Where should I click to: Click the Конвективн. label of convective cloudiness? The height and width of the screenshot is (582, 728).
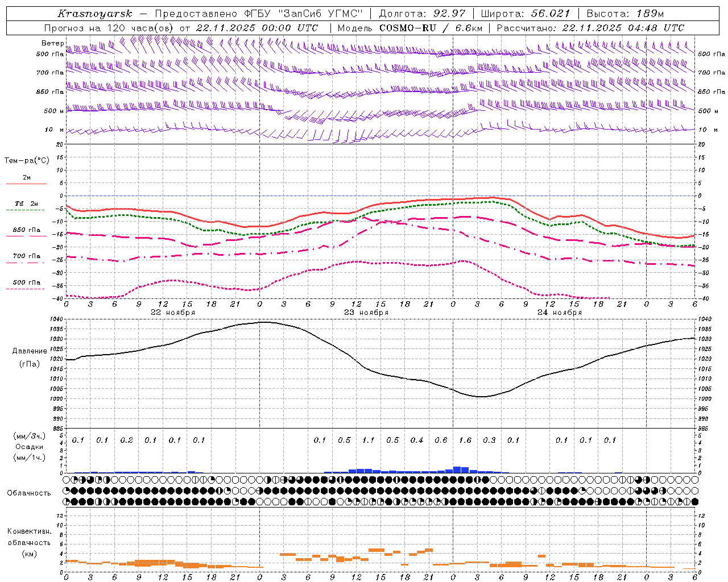(x=29, y=531)
